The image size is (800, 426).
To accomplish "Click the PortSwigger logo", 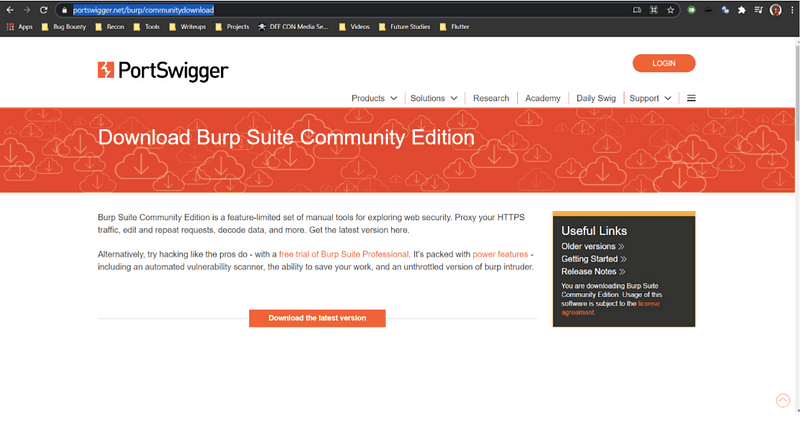I will pyautogui.click(x=163, y=70).
